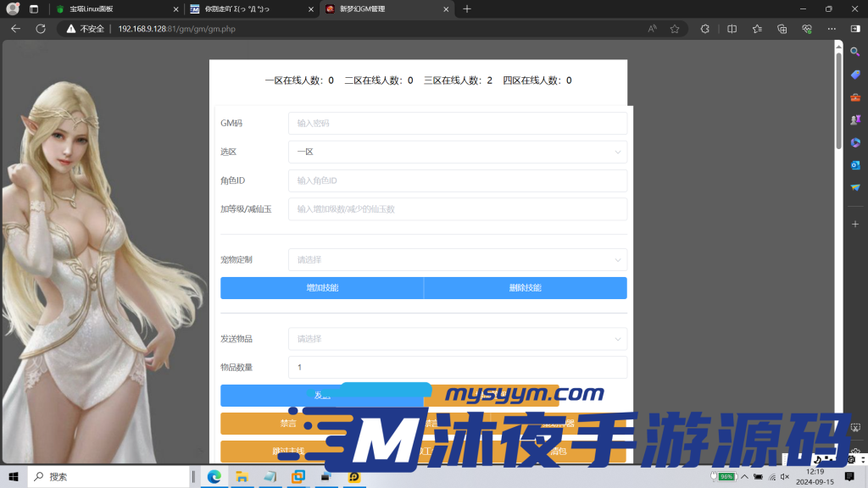Viewport: 868px width, 488px height.
Task: Open the split screen icon in toolbar
Action: 731,28
